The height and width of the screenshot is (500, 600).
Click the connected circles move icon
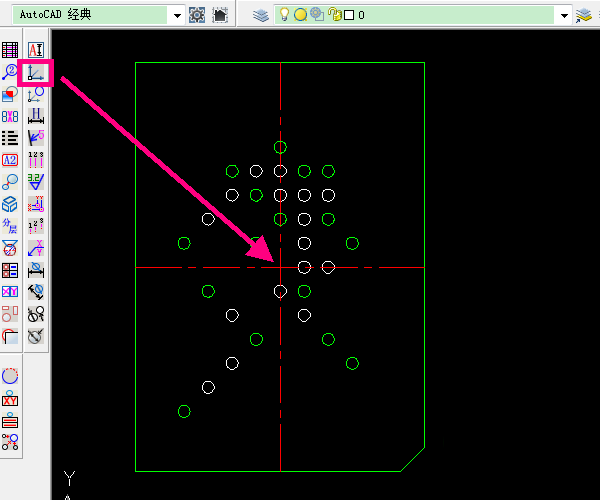pyautogui.click(x=10, y=442)
